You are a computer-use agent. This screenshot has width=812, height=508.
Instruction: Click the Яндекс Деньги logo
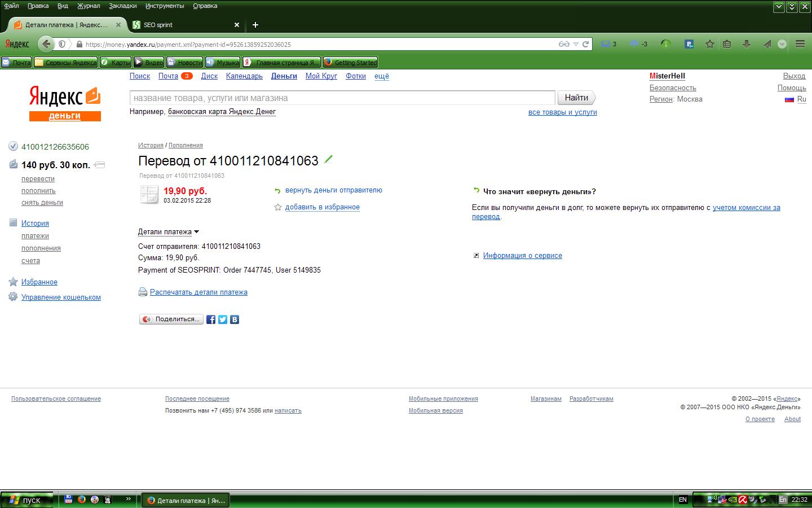tap(65, 104)
